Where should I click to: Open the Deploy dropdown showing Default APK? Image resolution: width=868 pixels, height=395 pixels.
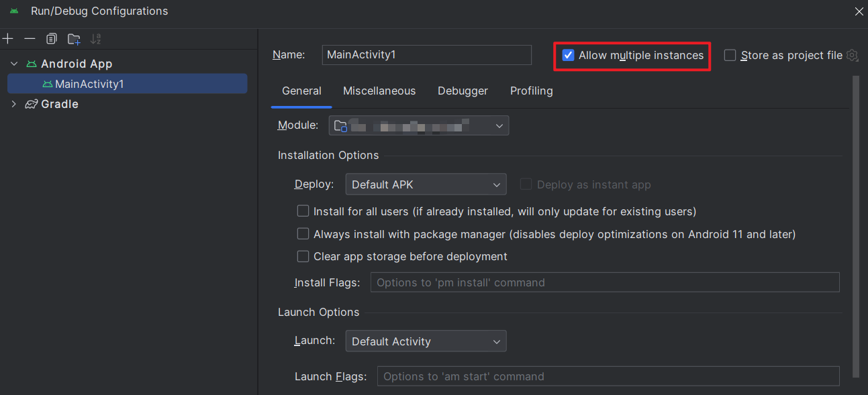[x=426, y=184]
